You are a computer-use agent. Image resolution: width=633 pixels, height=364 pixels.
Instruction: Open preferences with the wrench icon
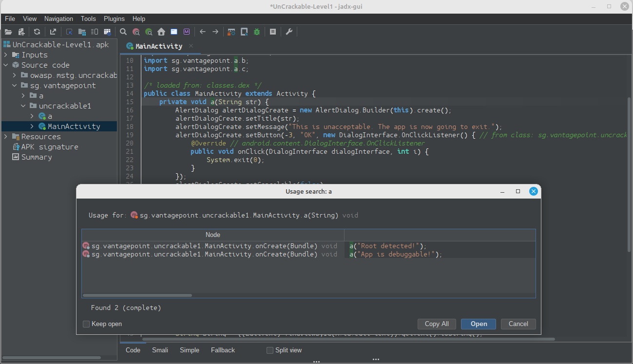pos(289,32)
